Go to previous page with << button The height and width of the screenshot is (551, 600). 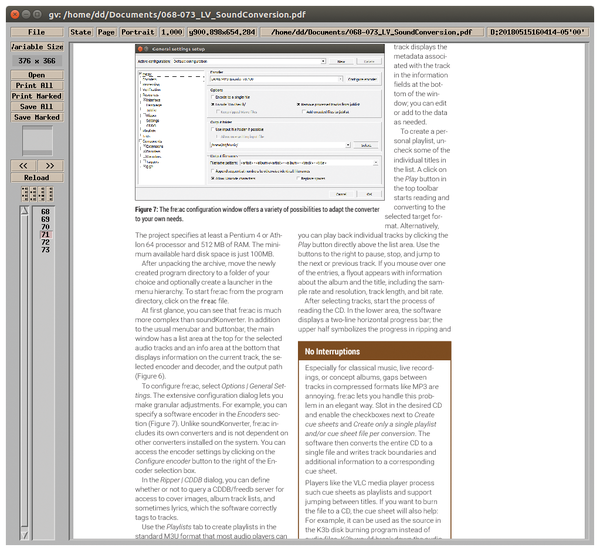(x=23, y=166)
